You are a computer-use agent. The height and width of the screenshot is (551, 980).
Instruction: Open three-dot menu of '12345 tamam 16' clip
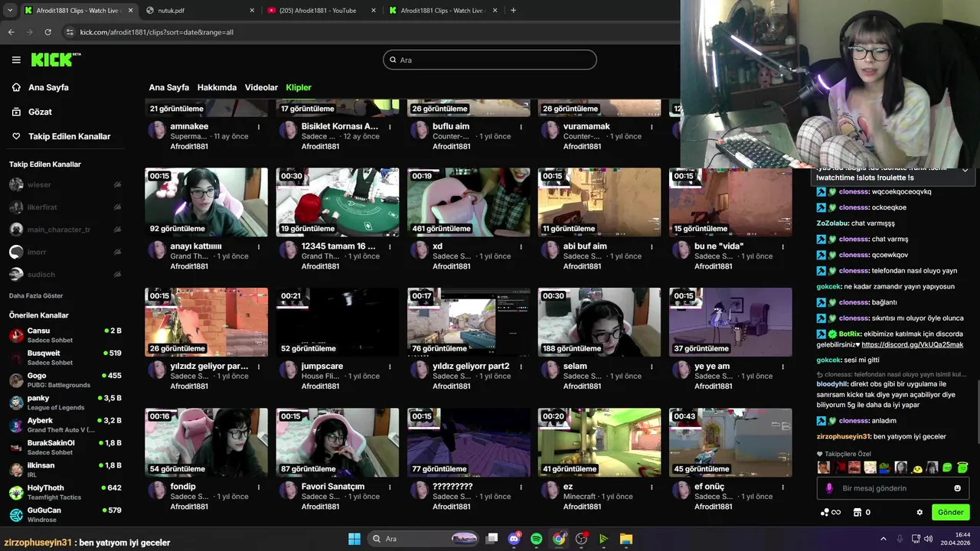pyautogui.click(x=390, y=246)
